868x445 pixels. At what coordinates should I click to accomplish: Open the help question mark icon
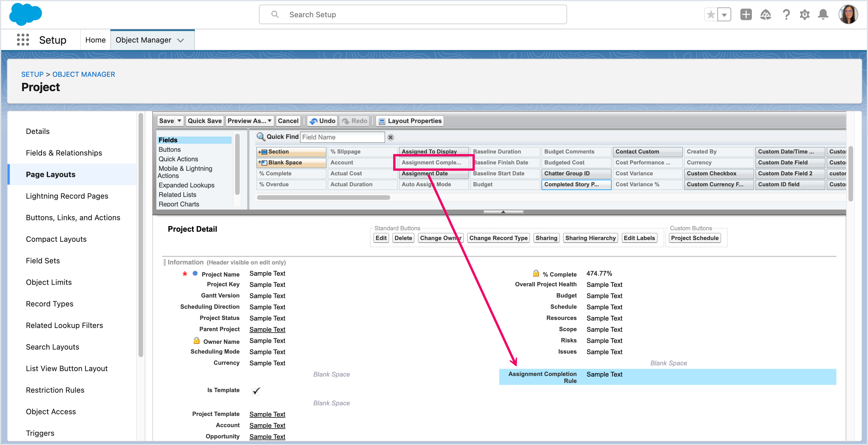pyautogui.click(x=786, y=14)
